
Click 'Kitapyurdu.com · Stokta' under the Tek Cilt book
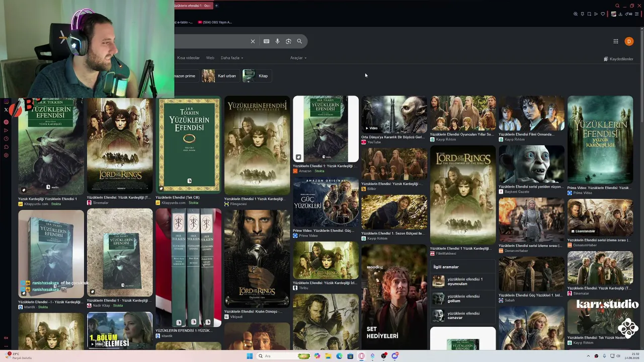click(x=177, y=203)
